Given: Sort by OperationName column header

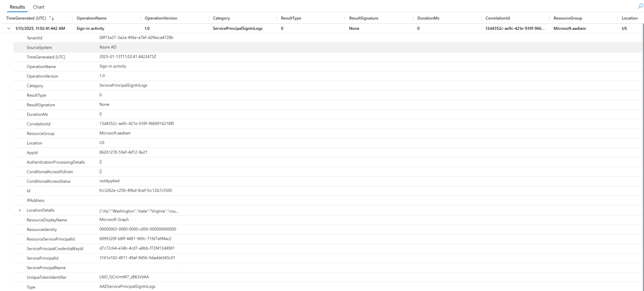Looking at the screenshot, I should click(91, 18).
